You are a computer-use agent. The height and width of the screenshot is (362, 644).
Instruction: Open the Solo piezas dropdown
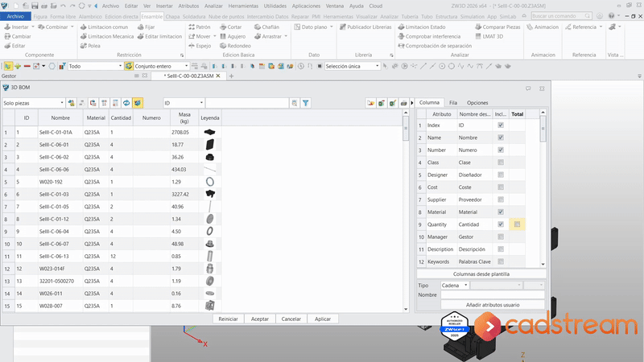[33, 103]
